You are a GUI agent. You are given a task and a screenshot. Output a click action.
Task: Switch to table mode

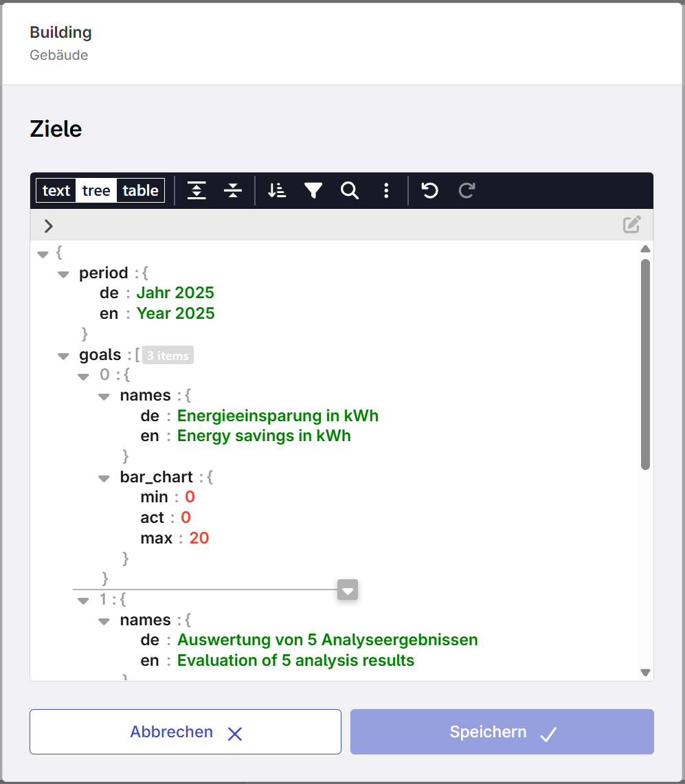(x=141, y=190)
